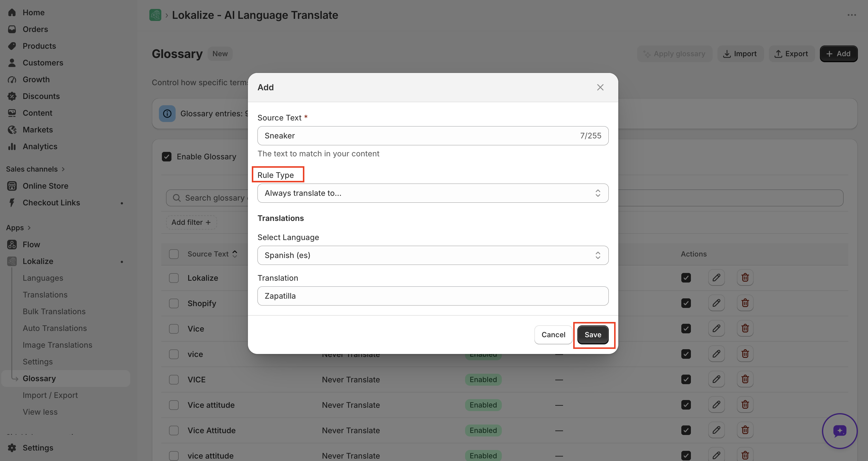This screenshot has width=868, height=461.
Task: Open Customers in the sidebar
Action: [43, 63]
